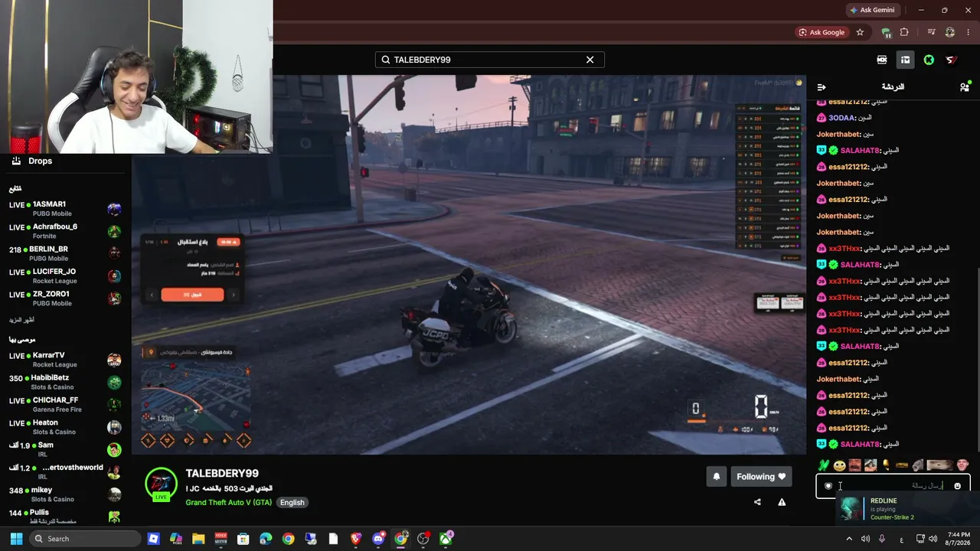This screenshot has width=980, height=551.
Task: Click the TALEBDERY99 channel name
Action: click(x=222, y=474)
